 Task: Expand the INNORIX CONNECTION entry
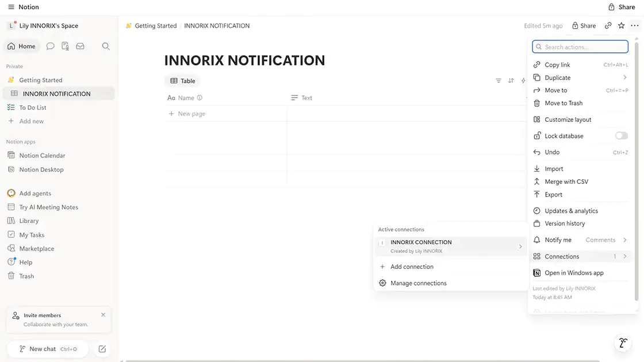[x=451, y=247]
